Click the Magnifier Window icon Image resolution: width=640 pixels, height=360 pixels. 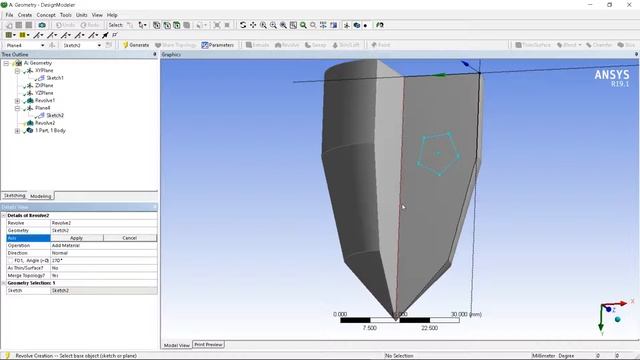coord(293,25)
